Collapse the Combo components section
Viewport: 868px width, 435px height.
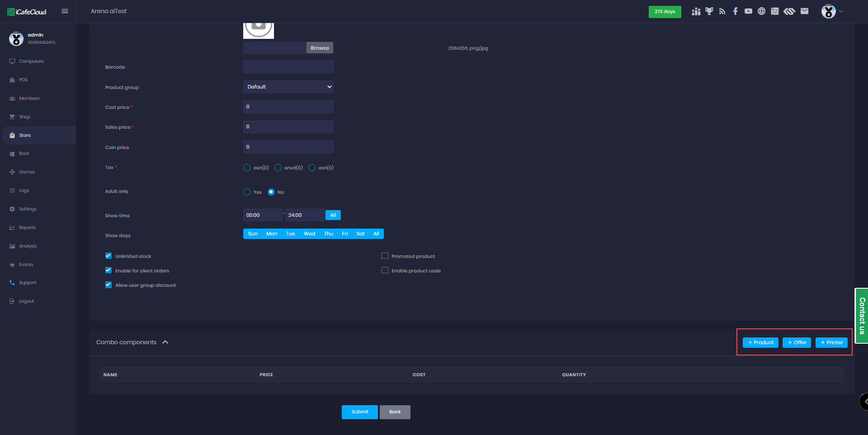[165, 342]
